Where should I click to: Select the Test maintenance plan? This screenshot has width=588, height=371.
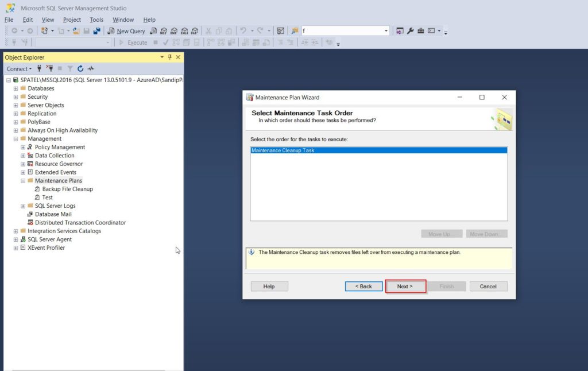click(x=47, y=198)
